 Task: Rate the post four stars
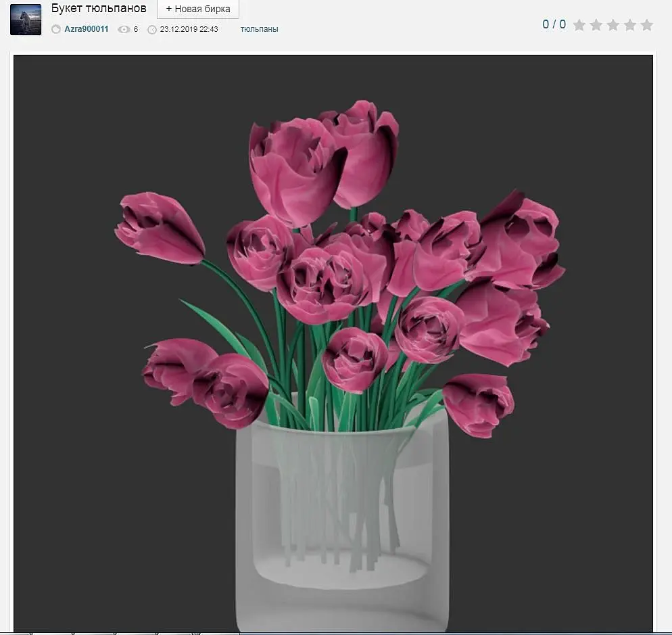[x=630, y=25]
